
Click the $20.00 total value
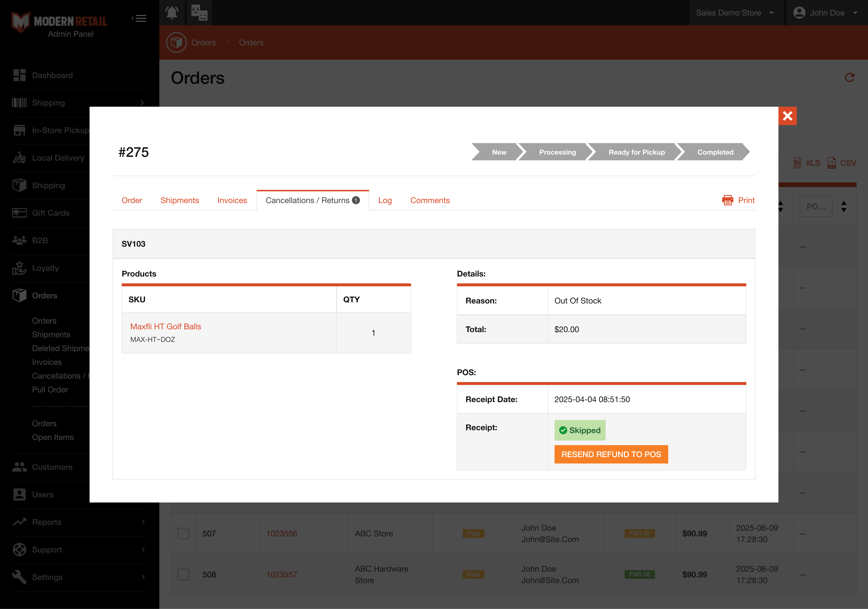point(566,329)
